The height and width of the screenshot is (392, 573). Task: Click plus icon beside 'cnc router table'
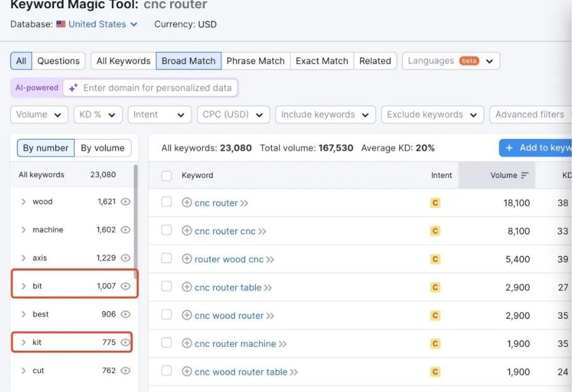[x=187, y=287]
